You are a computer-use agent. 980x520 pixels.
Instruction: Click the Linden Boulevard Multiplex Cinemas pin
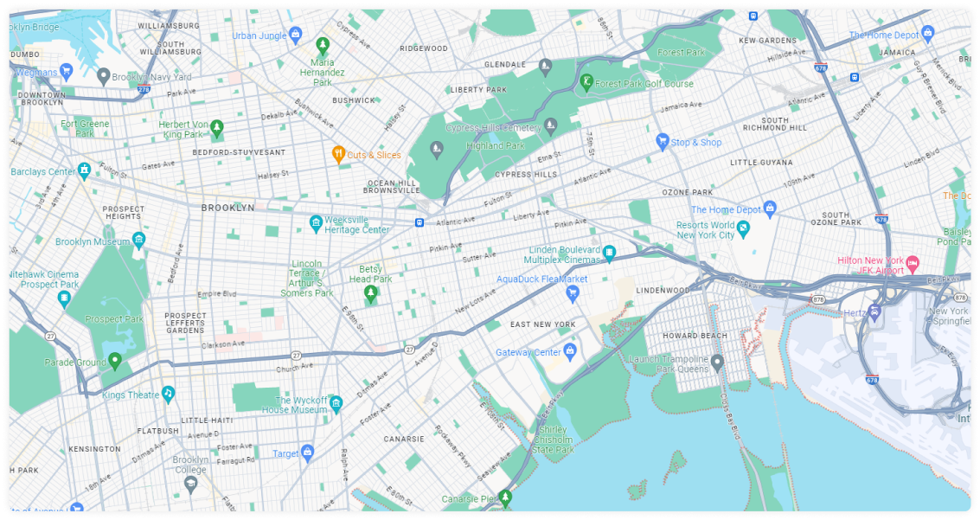click(610, 254)
